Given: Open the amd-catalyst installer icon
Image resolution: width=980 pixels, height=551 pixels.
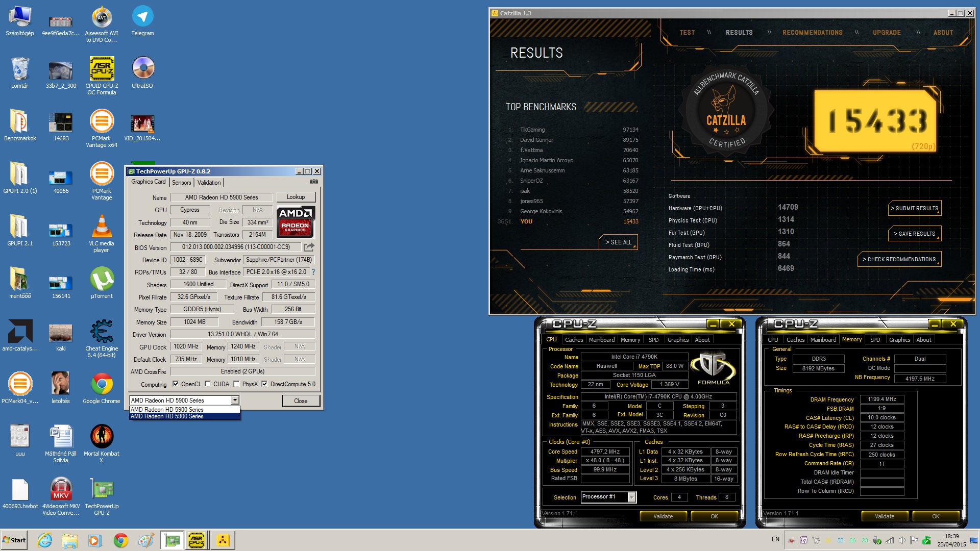Looking at the screenshot, I should (x=20, y=336).
